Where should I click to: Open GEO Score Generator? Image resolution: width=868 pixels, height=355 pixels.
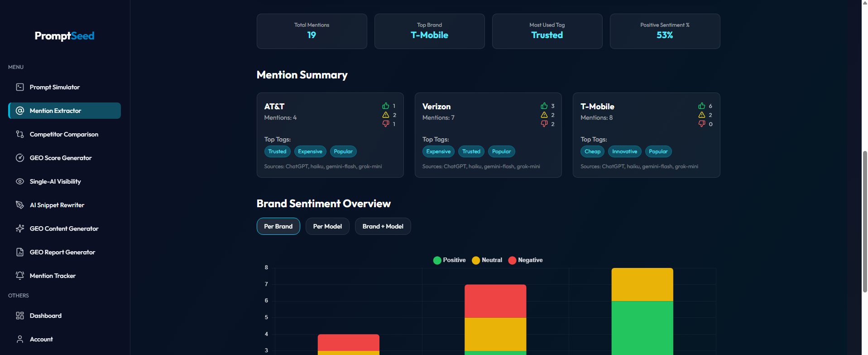click(x=64, y=158)
